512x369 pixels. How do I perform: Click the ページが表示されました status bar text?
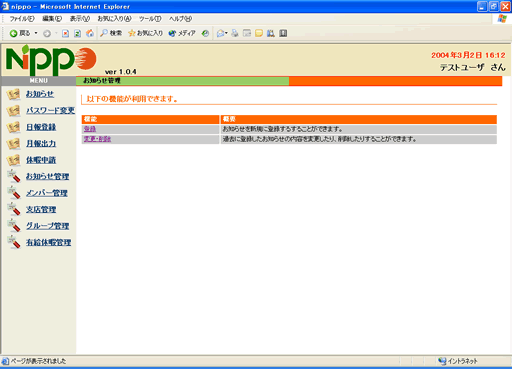pos(38,361)
